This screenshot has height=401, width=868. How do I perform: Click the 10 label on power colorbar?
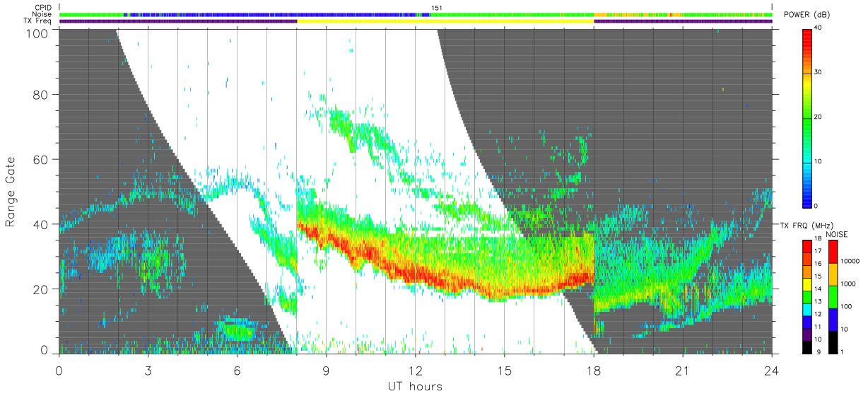tap(817, 161)
